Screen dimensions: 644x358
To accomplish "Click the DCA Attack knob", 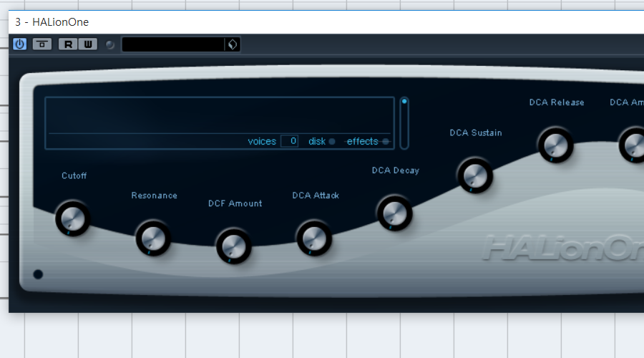I will (x=314, y=238).
